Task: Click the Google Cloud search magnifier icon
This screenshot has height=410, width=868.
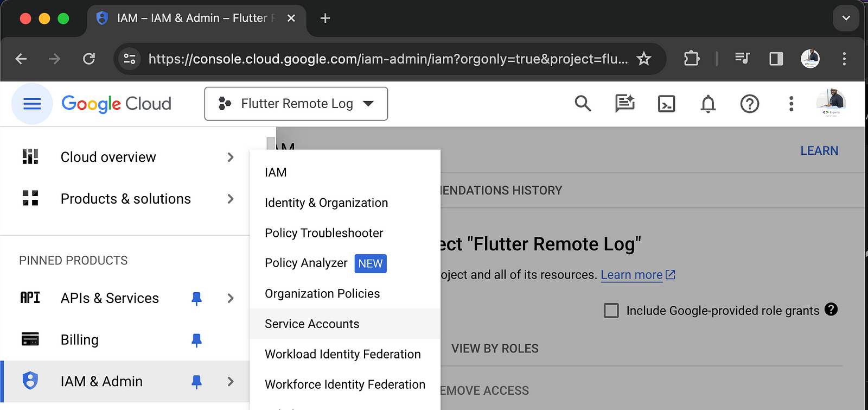Action: coord(583,103)
